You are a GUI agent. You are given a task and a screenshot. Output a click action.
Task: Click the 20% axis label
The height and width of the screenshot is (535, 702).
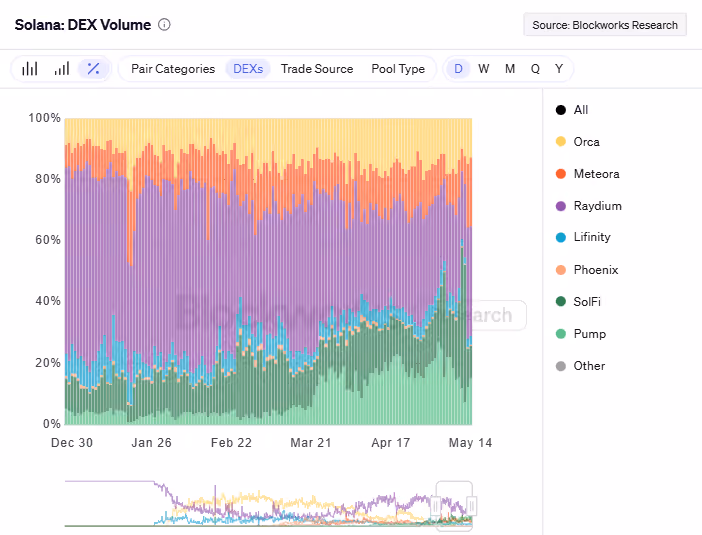(48, 363)
